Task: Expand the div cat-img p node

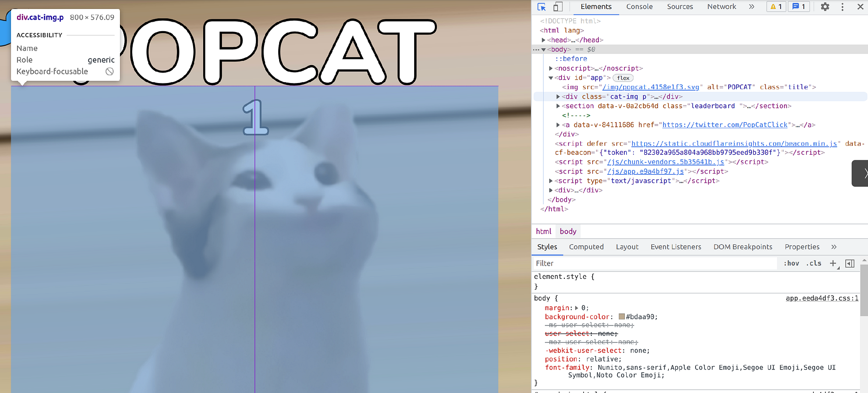Action: pyautogui.click(x=558, y=96)
